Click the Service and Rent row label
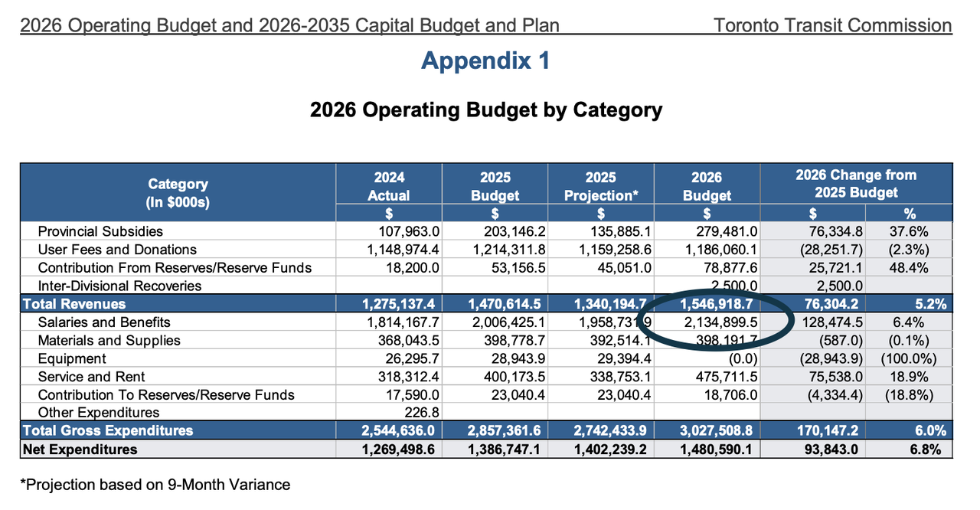The width and height of the screenshot is (980, 510). coord(91,377)
